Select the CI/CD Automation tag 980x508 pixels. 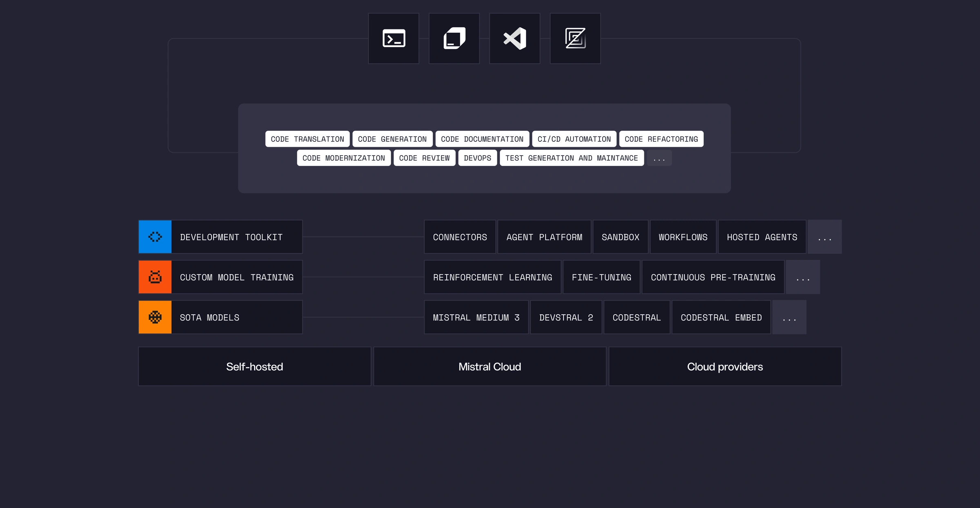(574, 139)
